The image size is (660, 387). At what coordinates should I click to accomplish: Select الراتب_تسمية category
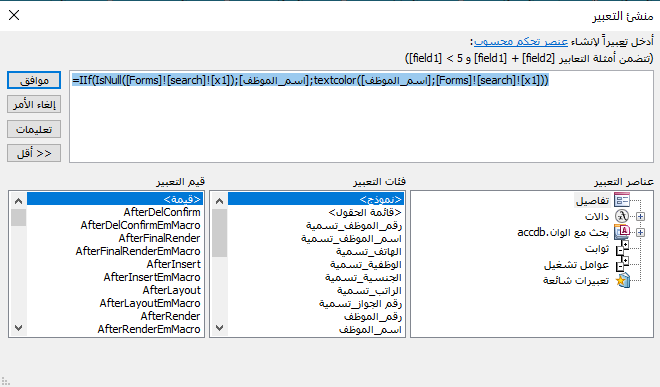[x=316, y=291]
